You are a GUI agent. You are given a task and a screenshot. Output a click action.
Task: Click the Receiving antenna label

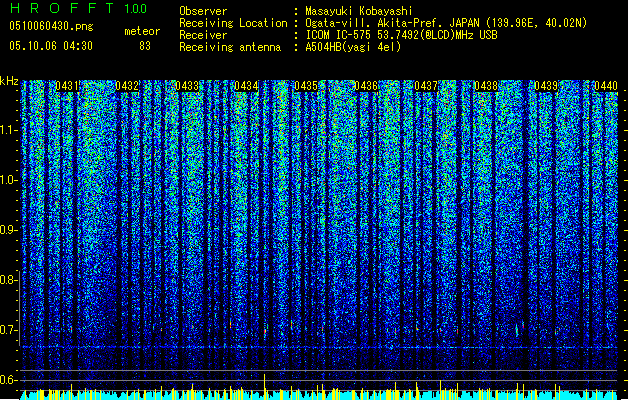click(x=230, y=47)
